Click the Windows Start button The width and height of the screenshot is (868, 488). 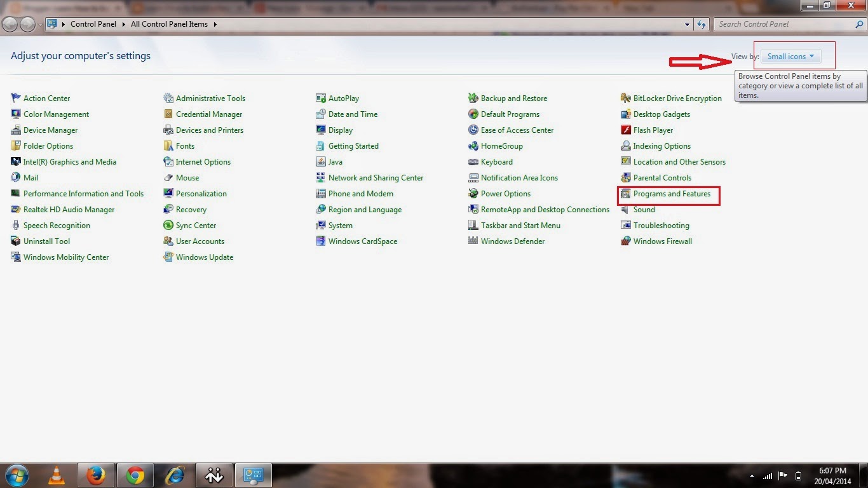(x=17, y=475)
